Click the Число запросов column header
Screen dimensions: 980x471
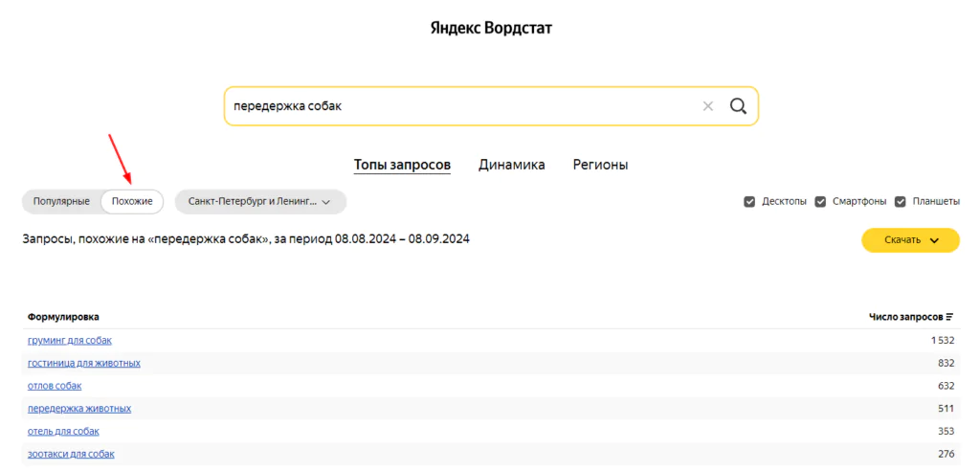(x=906, y=317)
